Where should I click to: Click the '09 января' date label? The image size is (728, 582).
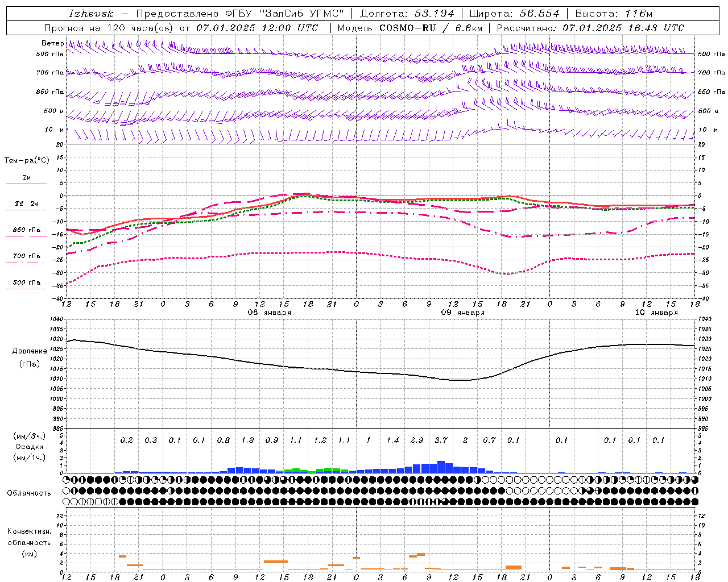(463, 313)
